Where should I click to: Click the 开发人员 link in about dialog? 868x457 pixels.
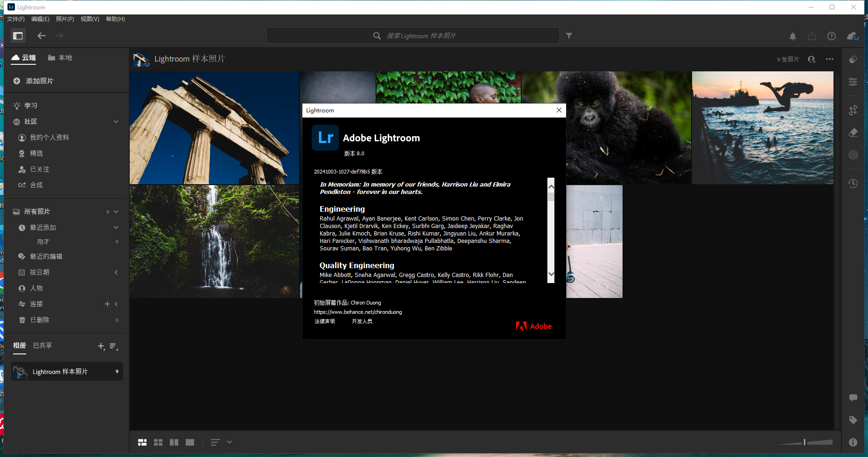click(362, 321)
